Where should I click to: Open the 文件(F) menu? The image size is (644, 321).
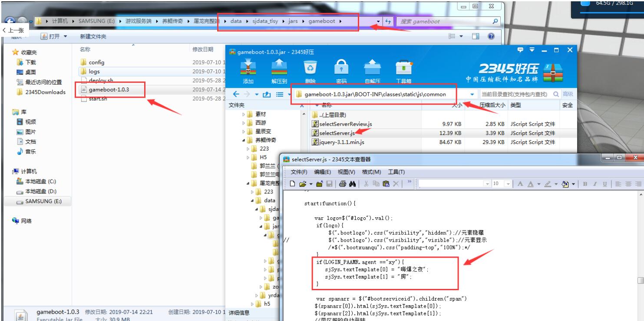click(299, 172)
